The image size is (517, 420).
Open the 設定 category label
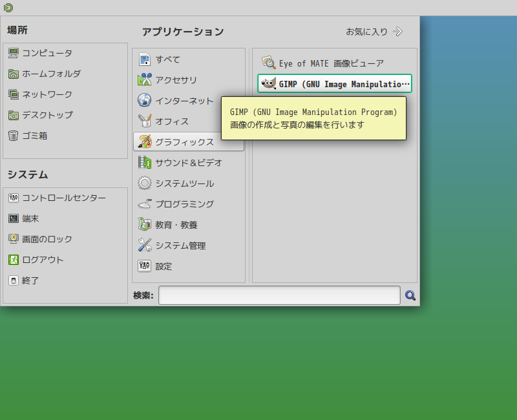click(x=164, y=266)
